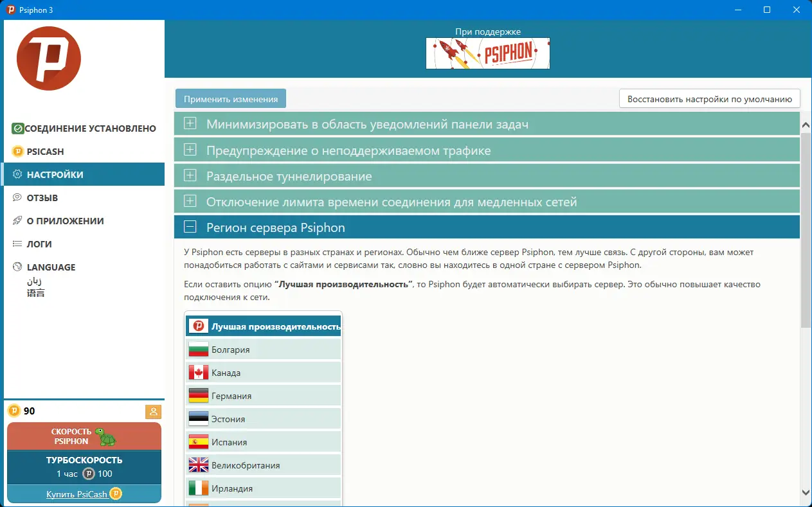
Task: Click the list icon beside ЛОГИ
Action: 18,244
